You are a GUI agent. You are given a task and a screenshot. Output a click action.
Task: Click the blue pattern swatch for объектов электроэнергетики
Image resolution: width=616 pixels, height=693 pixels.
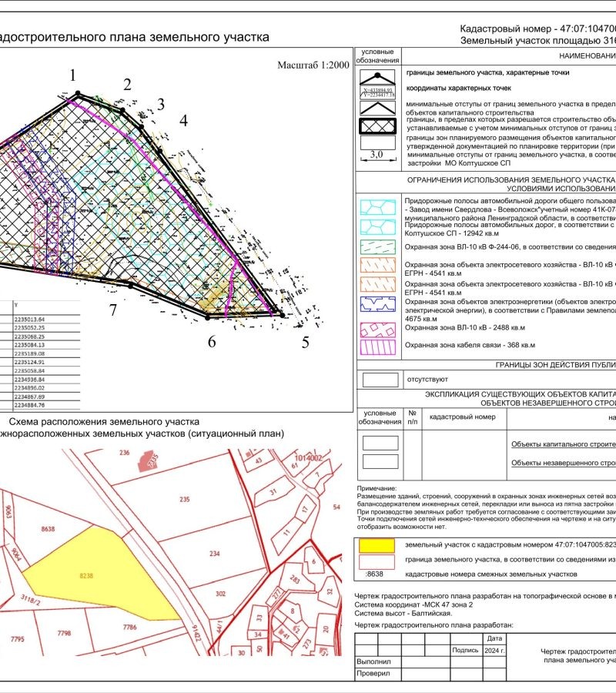coord(378,304)
